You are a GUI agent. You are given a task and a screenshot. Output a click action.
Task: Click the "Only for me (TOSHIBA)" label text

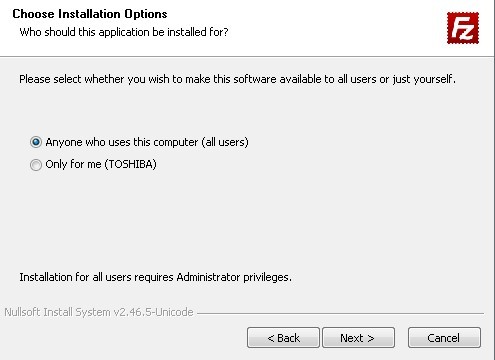coord(101,164)
